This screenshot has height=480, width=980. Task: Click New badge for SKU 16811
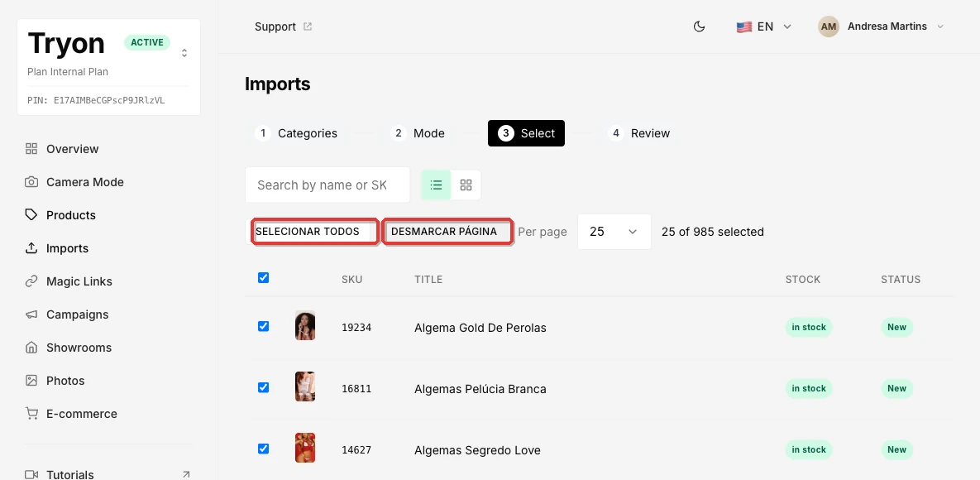click(x=896, y=389)
